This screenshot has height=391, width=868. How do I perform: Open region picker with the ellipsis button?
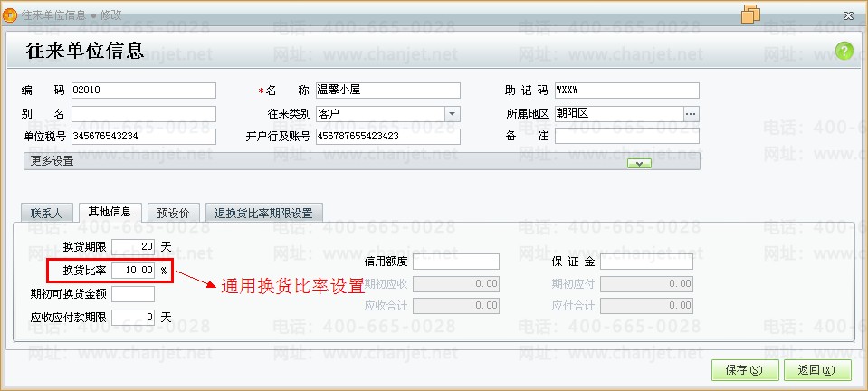coord(691,113)
